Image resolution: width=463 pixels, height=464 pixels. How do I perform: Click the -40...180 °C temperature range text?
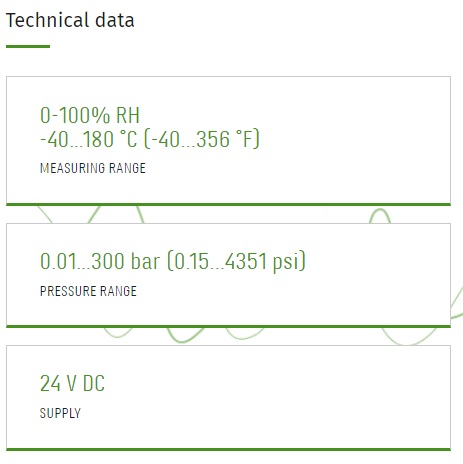click(89, 139)
